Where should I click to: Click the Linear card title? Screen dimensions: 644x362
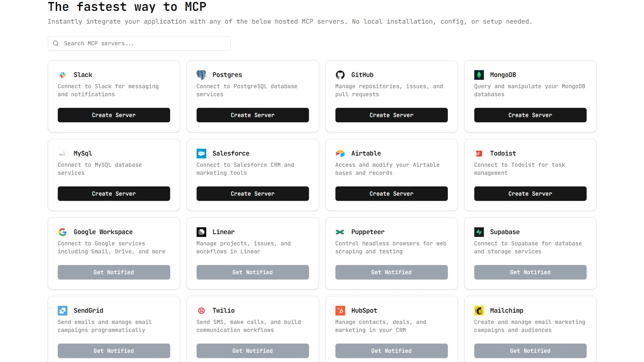[223, 232]
